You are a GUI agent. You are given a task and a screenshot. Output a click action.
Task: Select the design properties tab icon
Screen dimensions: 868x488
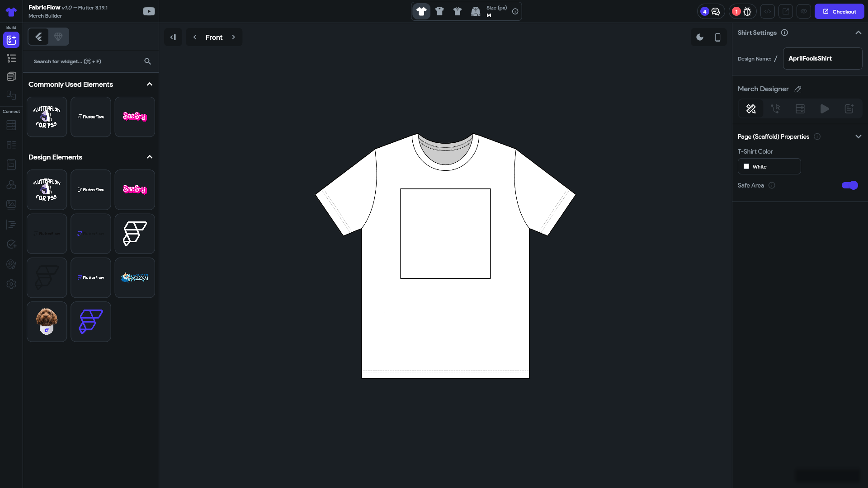(751, 109)
